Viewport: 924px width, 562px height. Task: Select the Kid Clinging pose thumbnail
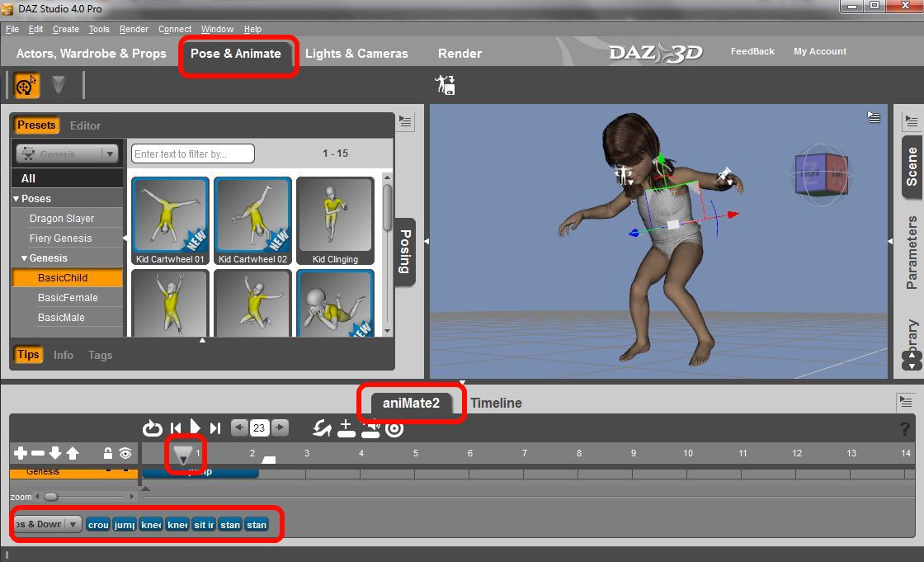(335, 221)
